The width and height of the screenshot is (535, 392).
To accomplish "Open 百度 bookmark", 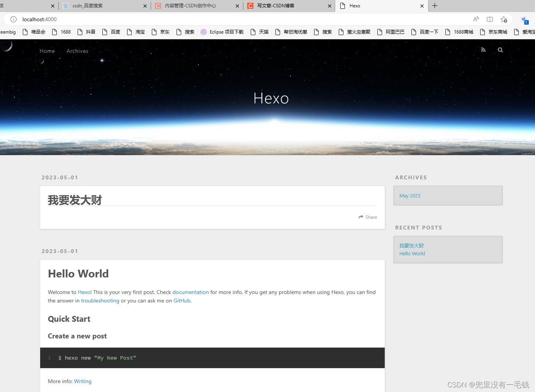I will click(x=111, y=32).
